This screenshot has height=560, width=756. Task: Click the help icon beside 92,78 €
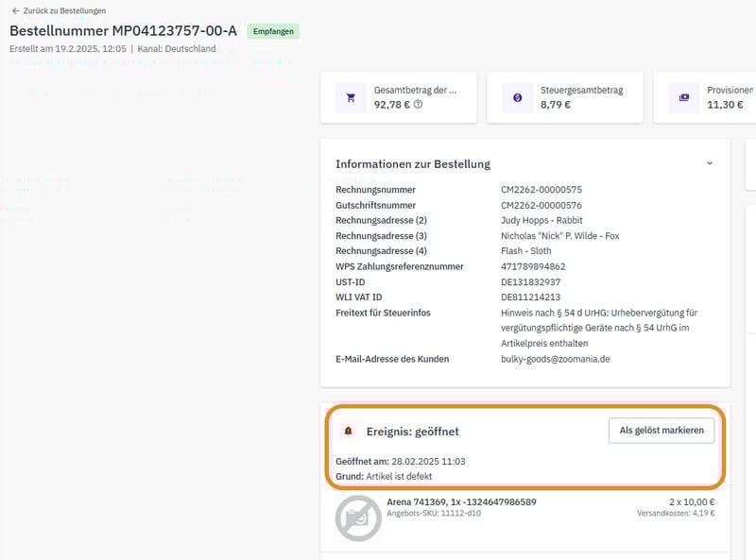coord(418,104)
